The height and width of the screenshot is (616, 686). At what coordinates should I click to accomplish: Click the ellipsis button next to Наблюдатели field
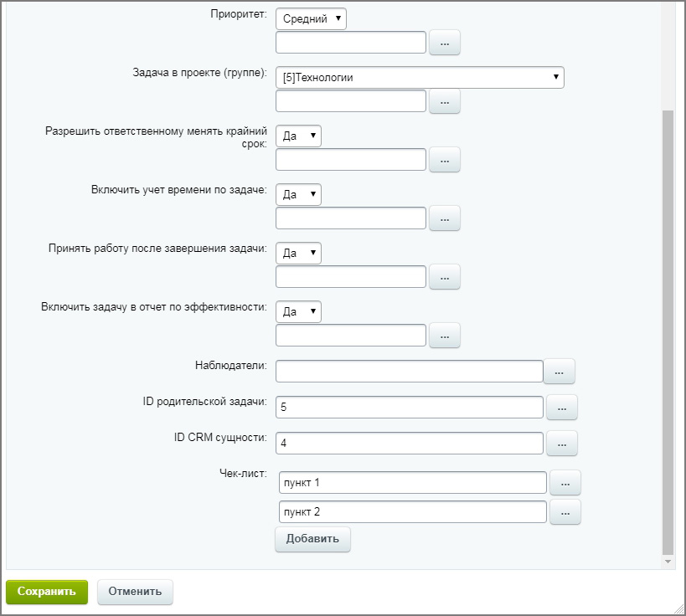[x=559, y=372]
